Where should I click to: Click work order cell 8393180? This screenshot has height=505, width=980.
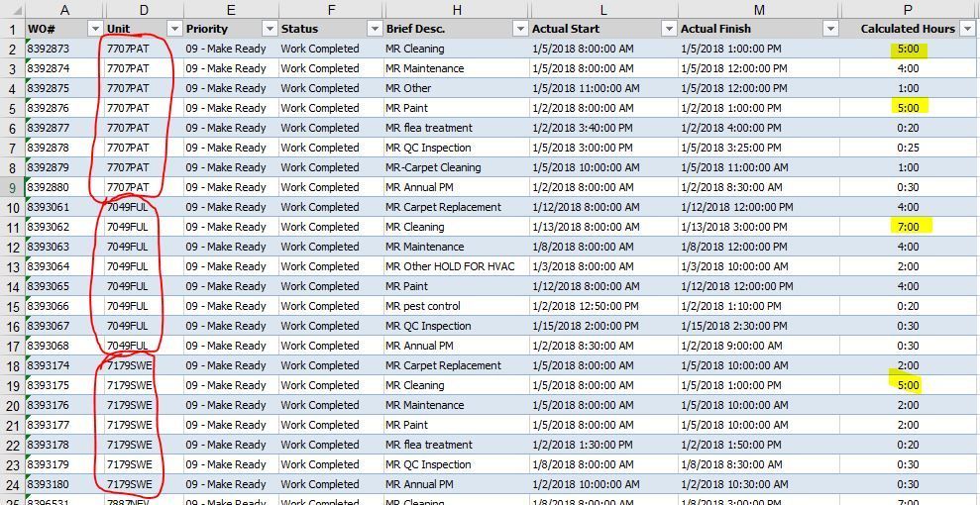point(64,484)
